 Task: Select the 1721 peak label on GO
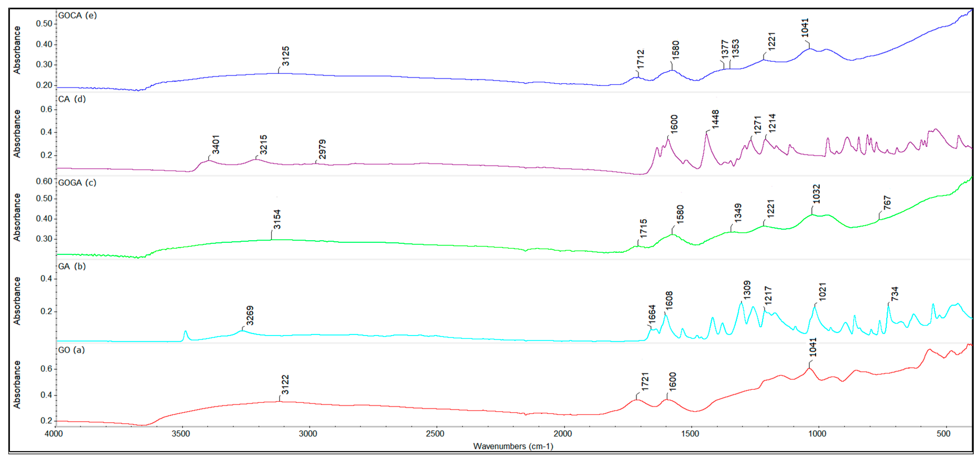[x=645, y=382]
